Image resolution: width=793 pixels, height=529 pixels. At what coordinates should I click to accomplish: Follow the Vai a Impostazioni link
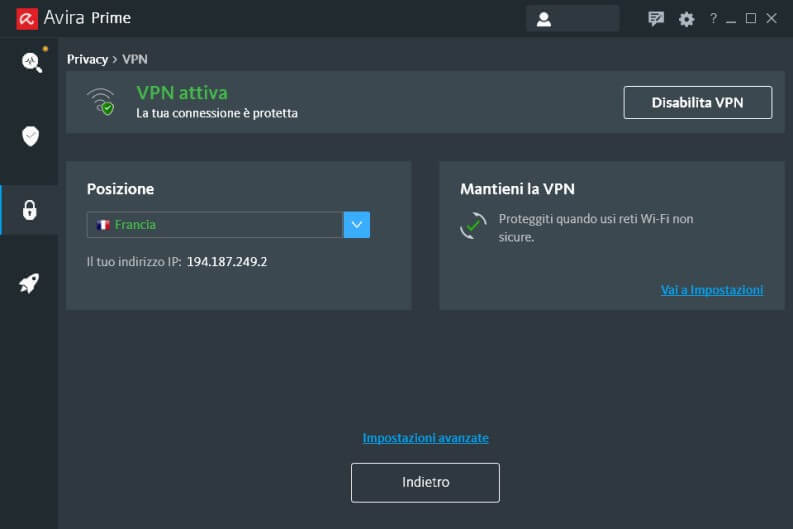(x=712, y=290)
